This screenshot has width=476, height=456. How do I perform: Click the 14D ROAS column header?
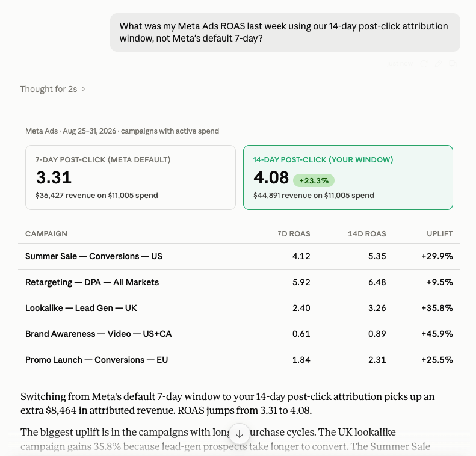coord(366,234)
